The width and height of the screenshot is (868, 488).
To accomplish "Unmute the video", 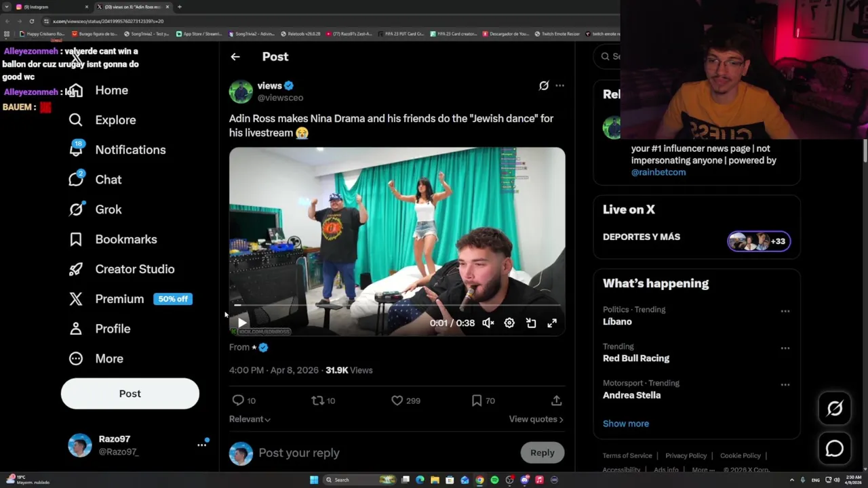I will (x=488, y=323).
